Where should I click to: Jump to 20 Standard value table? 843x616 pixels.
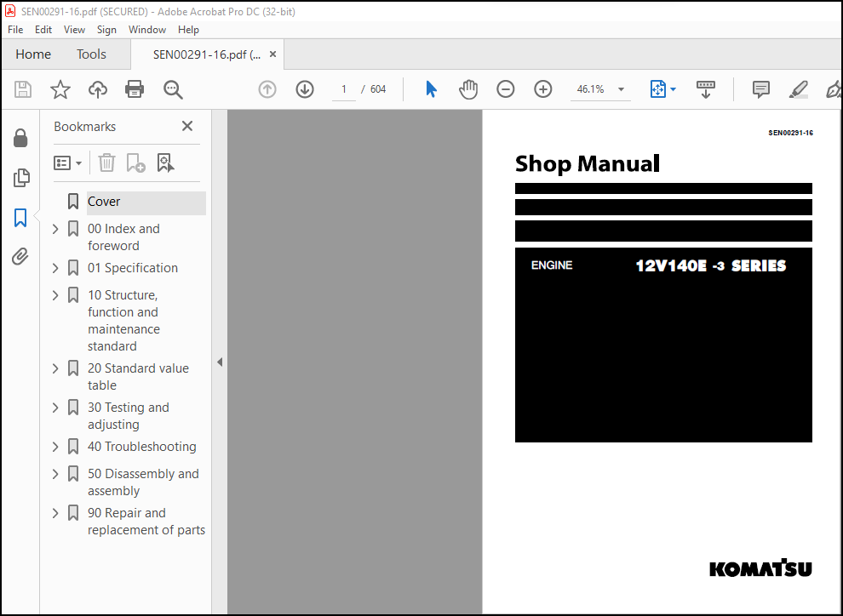tap(138, 376)
